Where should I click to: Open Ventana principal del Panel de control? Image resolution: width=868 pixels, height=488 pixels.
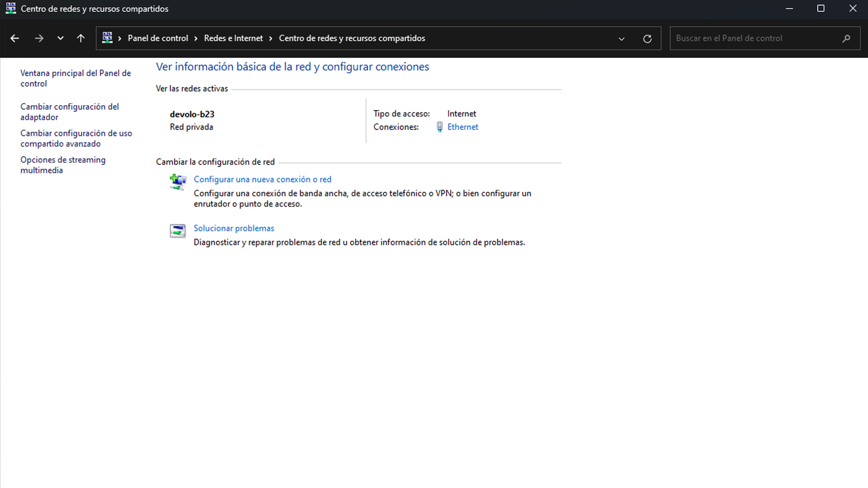(x=76, y=78)
